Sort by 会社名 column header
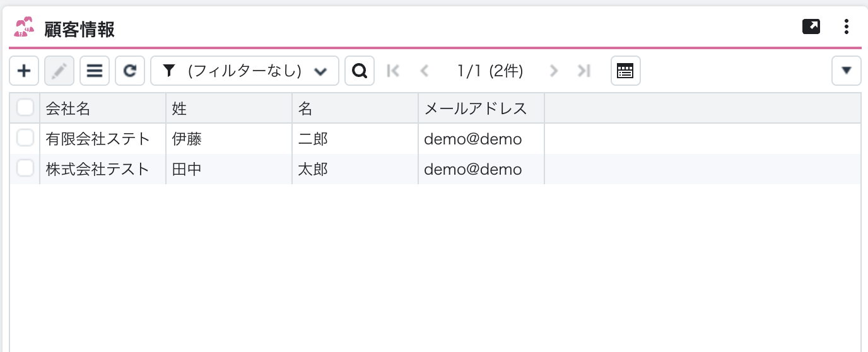 (x=103, y=108)
